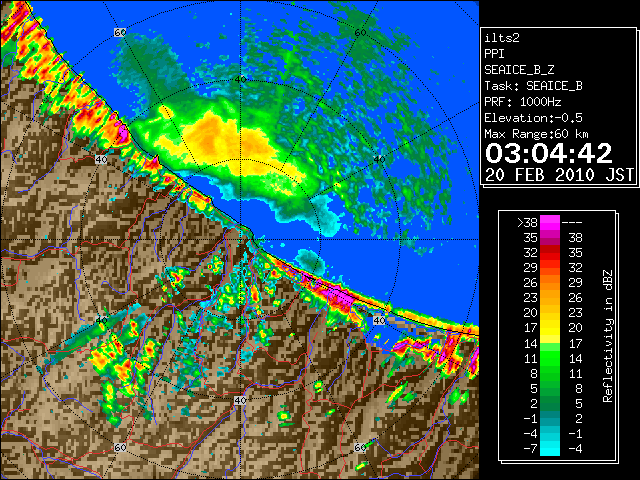Click the Task: SEAICE_B line
This screenshot has width=640, height=480.
tap(533, 86)
